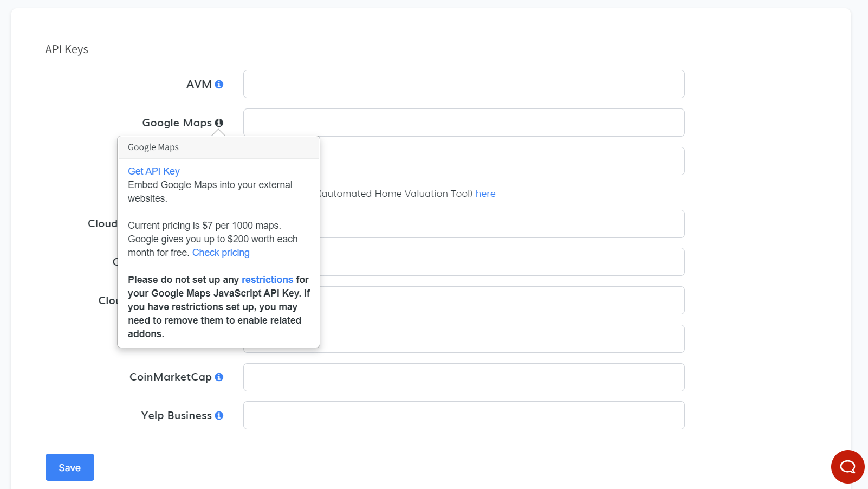The image size is (868, 489).
Task: Click the input field directly above CoinMarketCap
Action: point(502,339)
